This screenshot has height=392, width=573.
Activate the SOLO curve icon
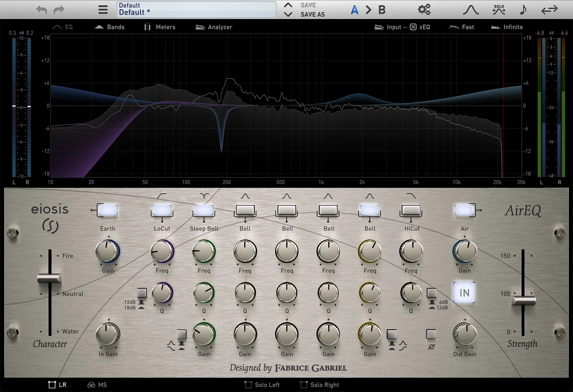point(498,9)
